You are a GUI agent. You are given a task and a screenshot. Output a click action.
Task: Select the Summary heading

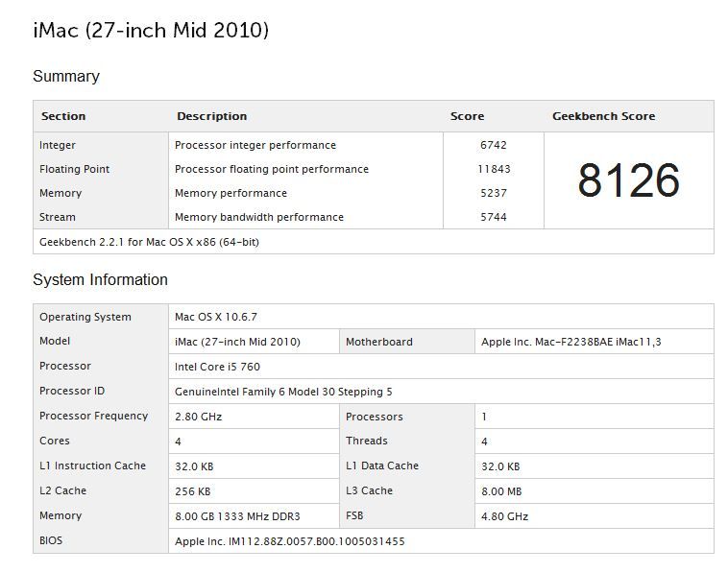point(66,76)
